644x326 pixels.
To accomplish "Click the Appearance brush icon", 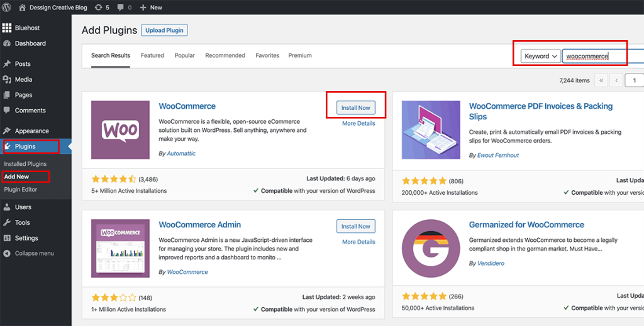I will (x=6, y=131).
